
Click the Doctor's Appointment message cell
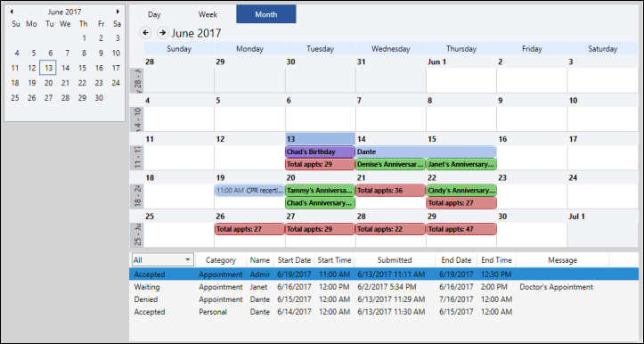pos(556,287)
